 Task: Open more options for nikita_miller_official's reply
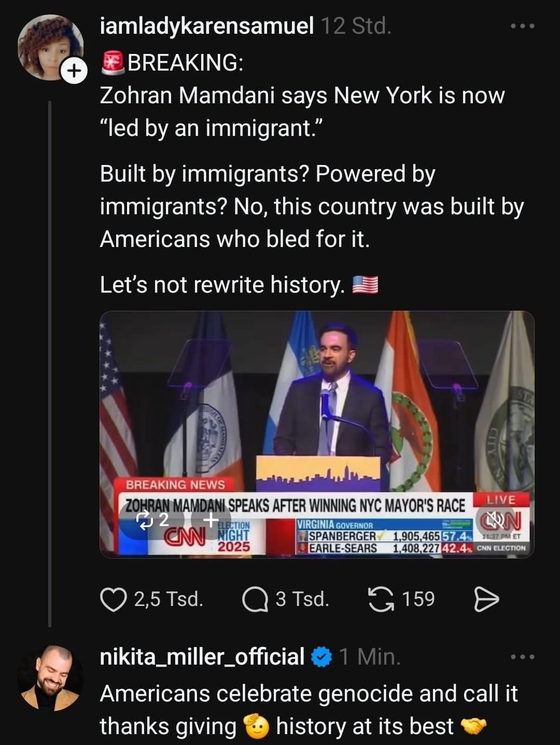pyautogui.click(x=522, y=657)
